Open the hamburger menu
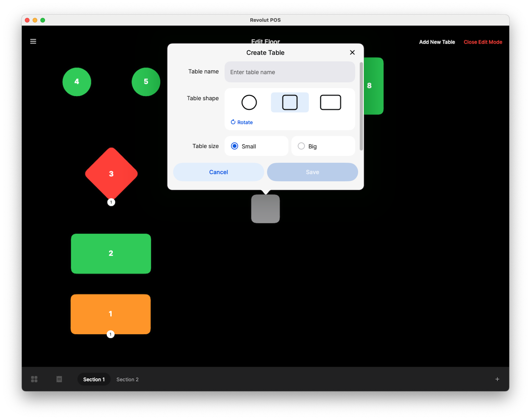531x420 pixels. (x=33, y=42)
